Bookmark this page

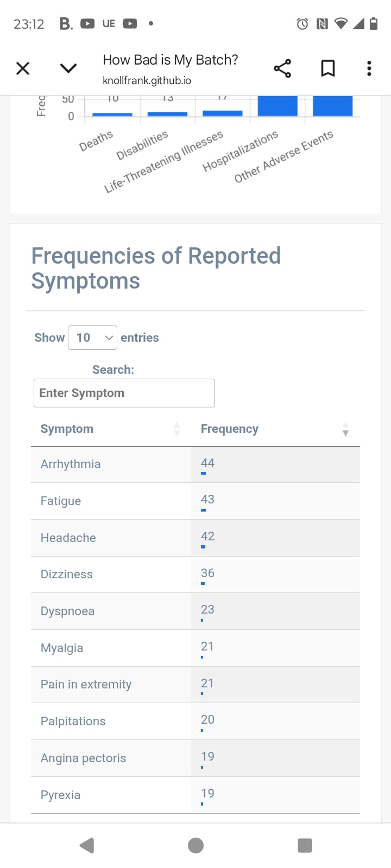coord(328,68)
